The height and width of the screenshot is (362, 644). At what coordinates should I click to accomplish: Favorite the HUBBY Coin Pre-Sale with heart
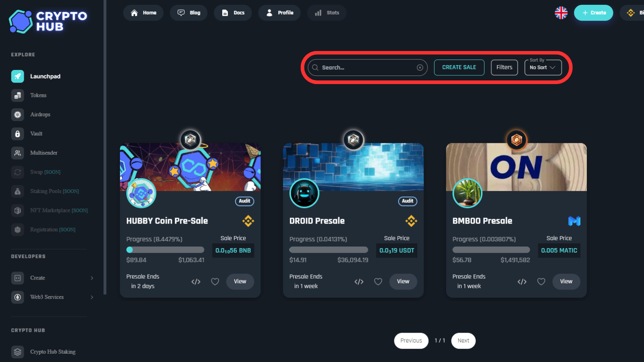click(215, 282)
